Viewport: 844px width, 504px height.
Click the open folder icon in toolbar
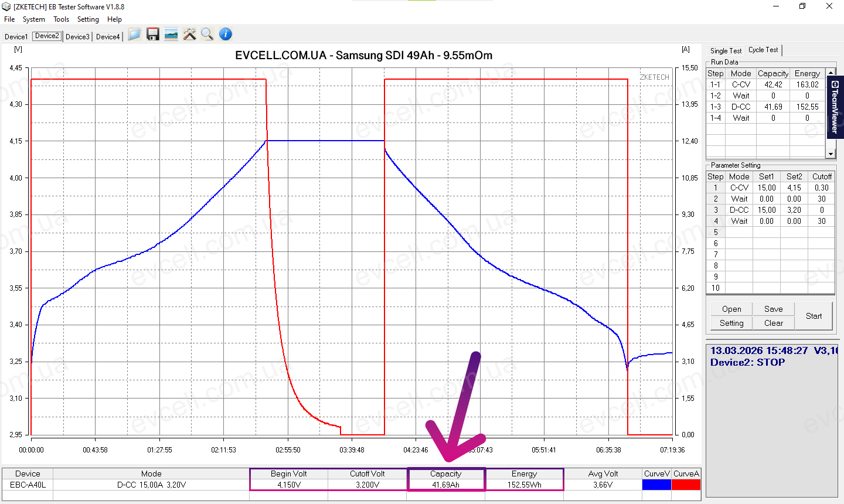[134, 35]
